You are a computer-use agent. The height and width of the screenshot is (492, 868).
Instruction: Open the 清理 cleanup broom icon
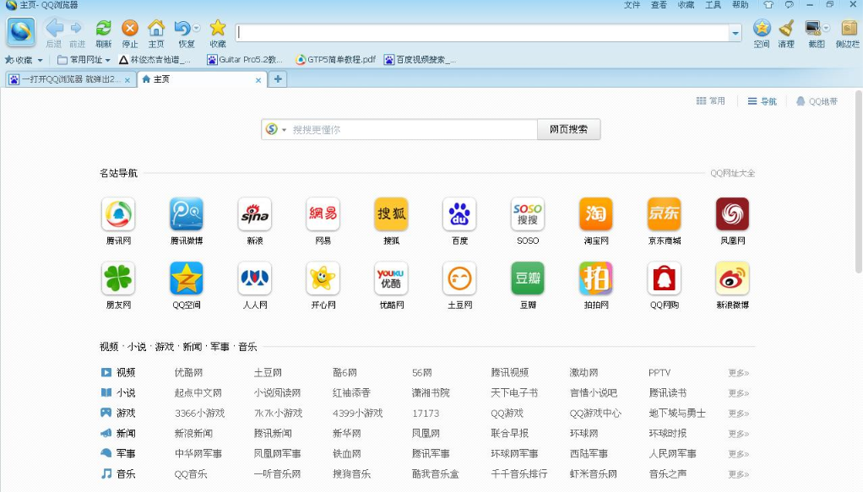(786, 30)
